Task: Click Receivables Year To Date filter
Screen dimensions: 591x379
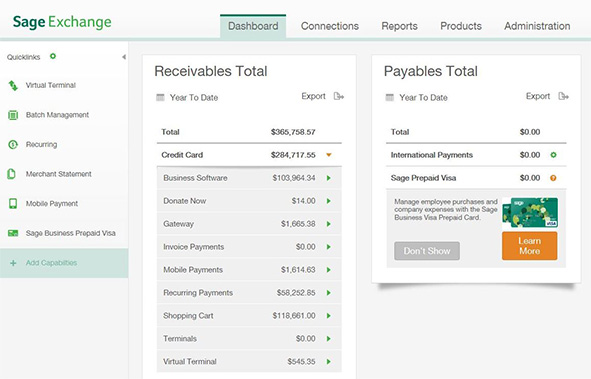Action: pos(194,98)
